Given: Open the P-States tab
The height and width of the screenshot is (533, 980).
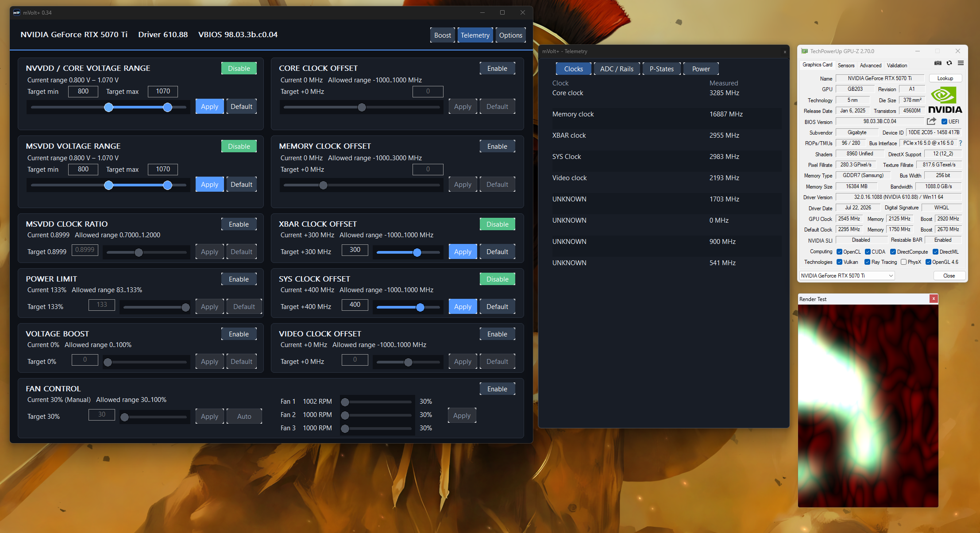Looking at the screenshot, I should pos(661,69).
